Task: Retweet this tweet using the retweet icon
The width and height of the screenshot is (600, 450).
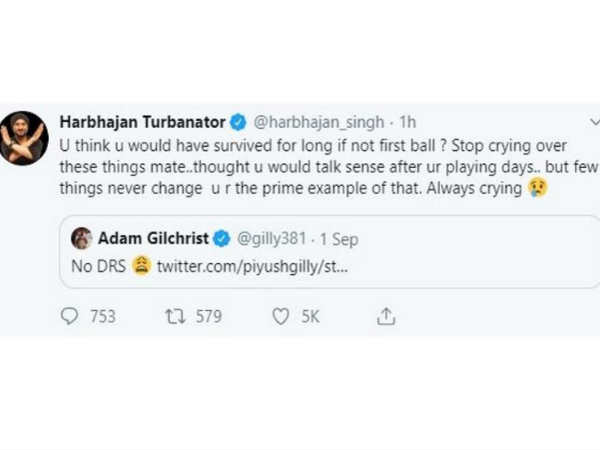Action: [172, 317]
